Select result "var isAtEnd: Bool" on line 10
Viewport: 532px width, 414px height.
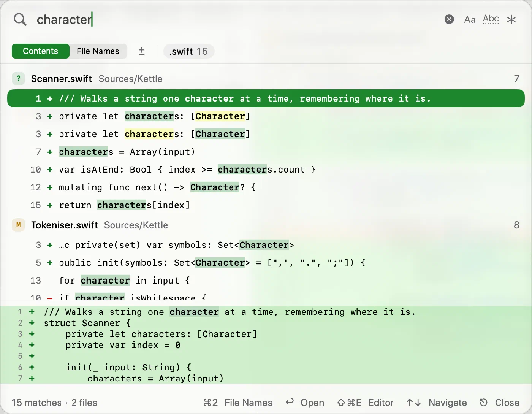(266, 170)
